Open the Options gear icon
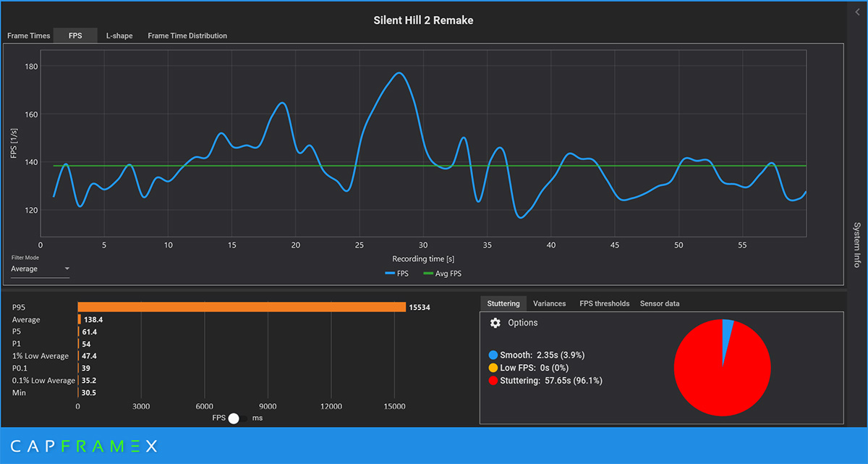 coord(495,323)
